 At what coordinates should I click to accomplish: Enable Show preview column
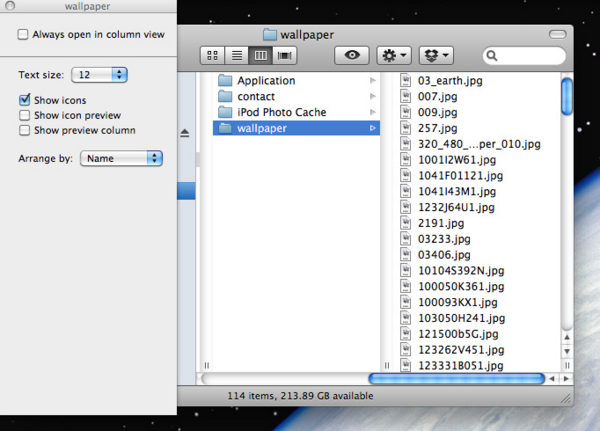coord(24,130)
